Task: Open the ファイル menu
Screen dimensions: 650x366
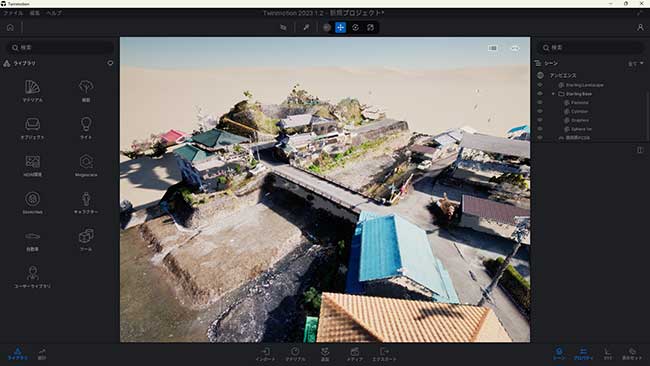Action: [x=13, y=13]
